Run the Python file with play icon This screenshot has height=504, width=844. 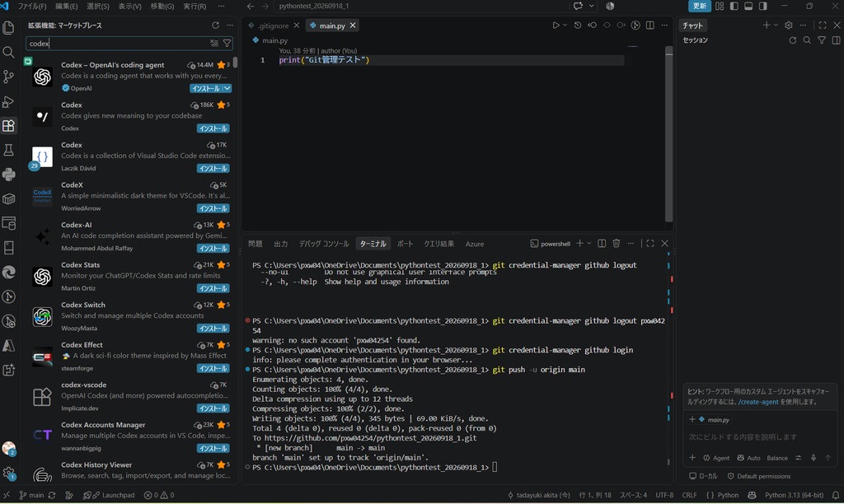[x=556, y=26]
